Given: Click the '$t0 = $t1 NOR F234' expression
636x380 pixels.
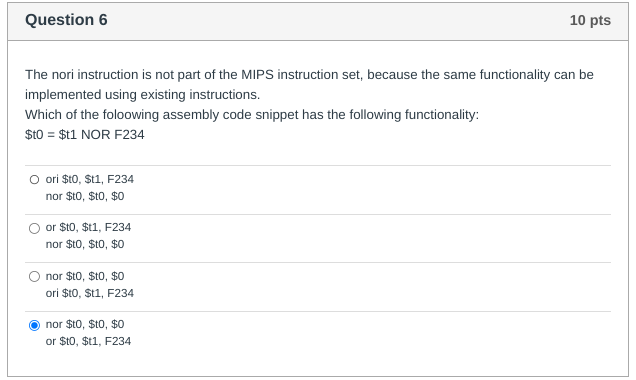Looking at the screenshot, I should point(85,135).
